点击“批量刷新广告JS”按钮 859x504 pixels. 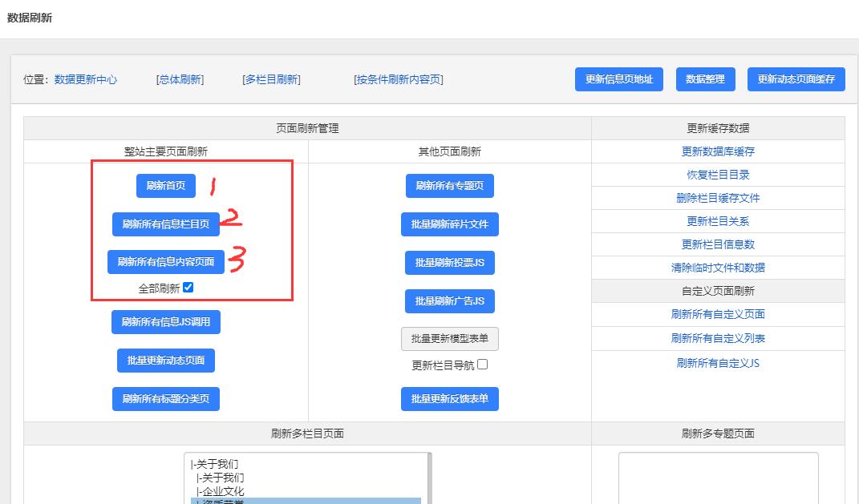click(450, 300)
